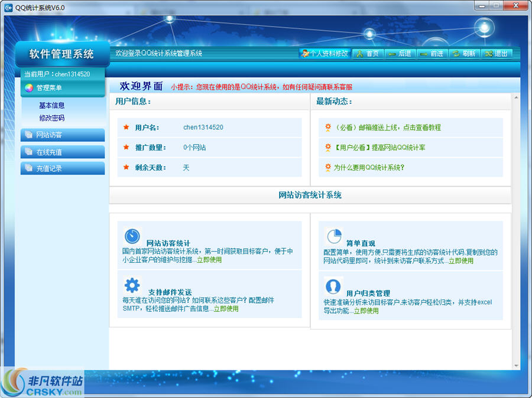The image size is (532, 398).
Task: Click the pie chart icon for 简单直观
Action: point(334,236)
